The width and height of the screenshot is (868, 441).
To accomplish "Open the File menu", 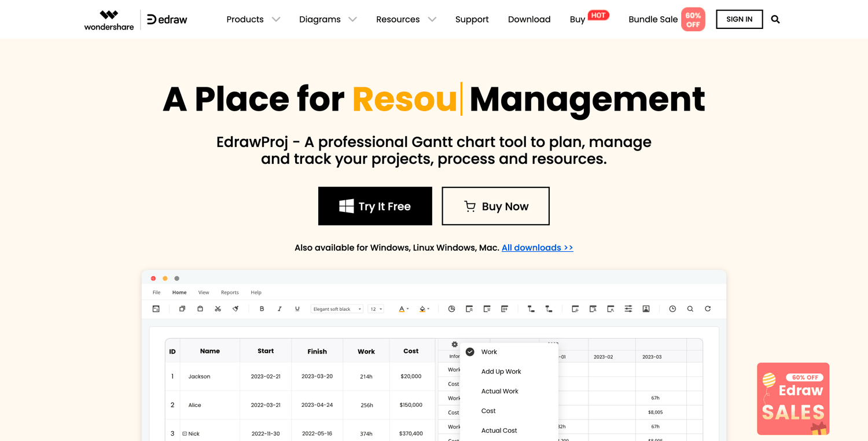I will (156, 292).
